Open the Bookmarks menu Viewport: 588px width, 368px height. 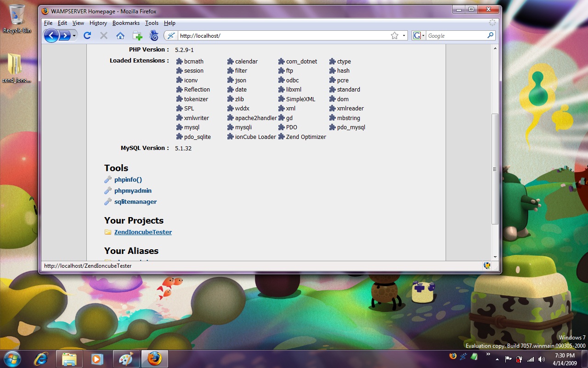126,23
